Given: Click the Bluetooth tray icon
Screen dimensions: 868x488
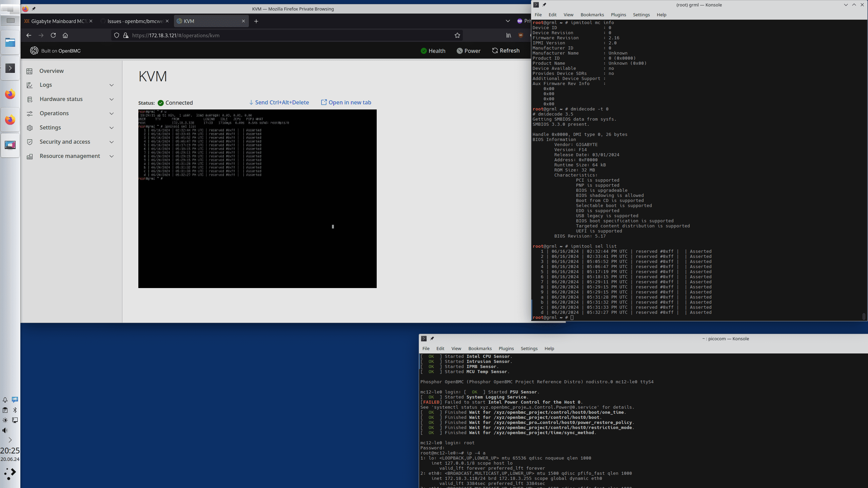Looking at the screenshot, I should (15, 410).
